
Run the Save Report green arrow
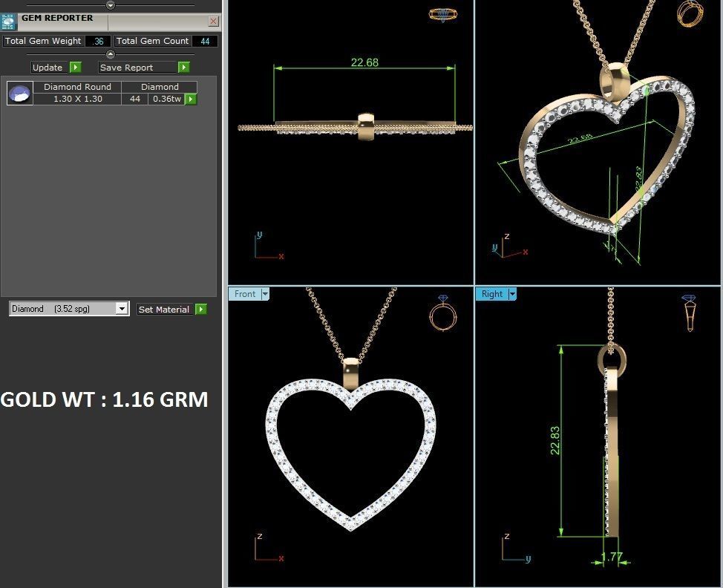pos(184,68)
